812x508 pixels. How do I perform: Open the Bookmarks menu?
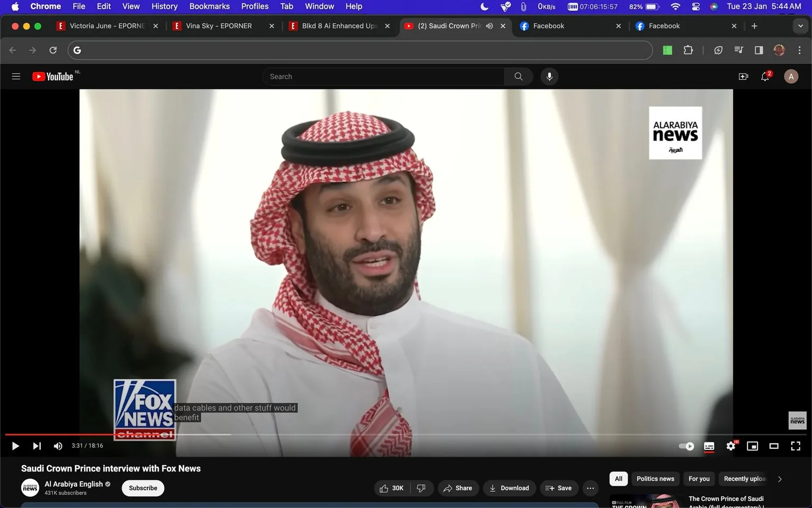(x=209, y=6)
